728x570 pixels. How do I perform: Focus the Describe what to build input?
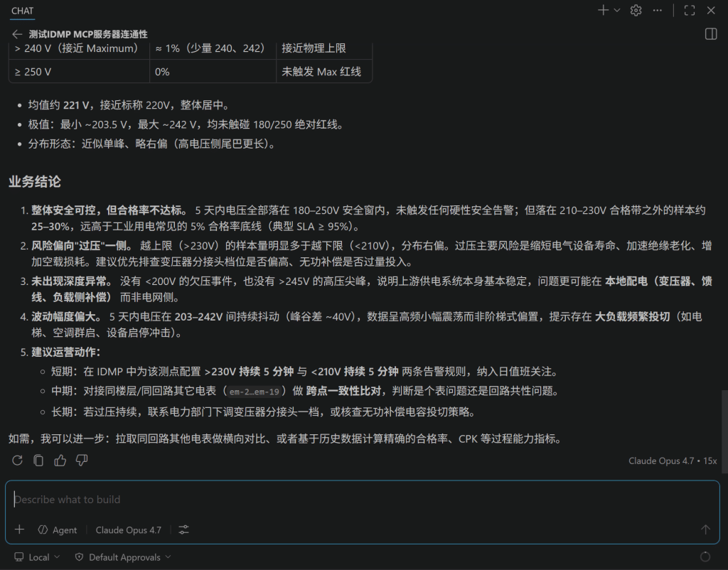pos(362,500)
